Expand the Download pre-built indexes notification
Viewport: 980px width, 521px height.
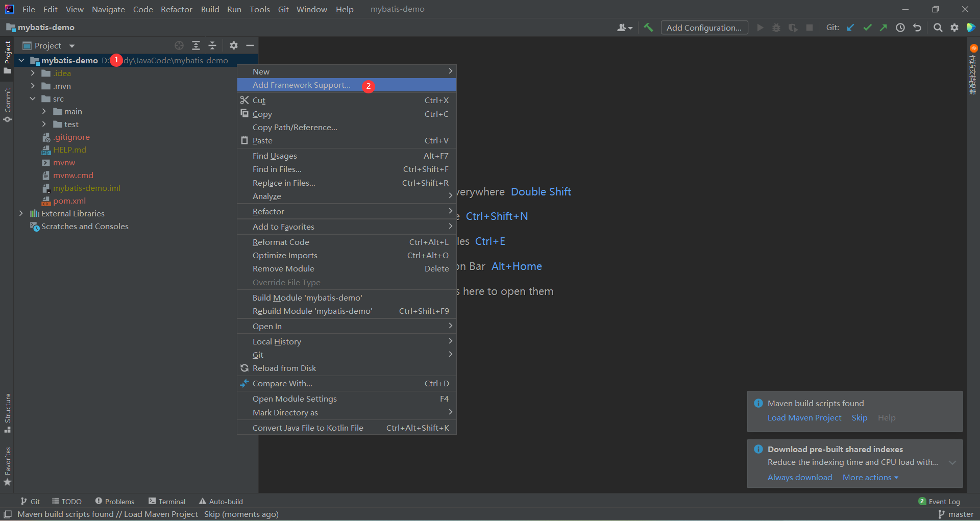click(952, 462)
